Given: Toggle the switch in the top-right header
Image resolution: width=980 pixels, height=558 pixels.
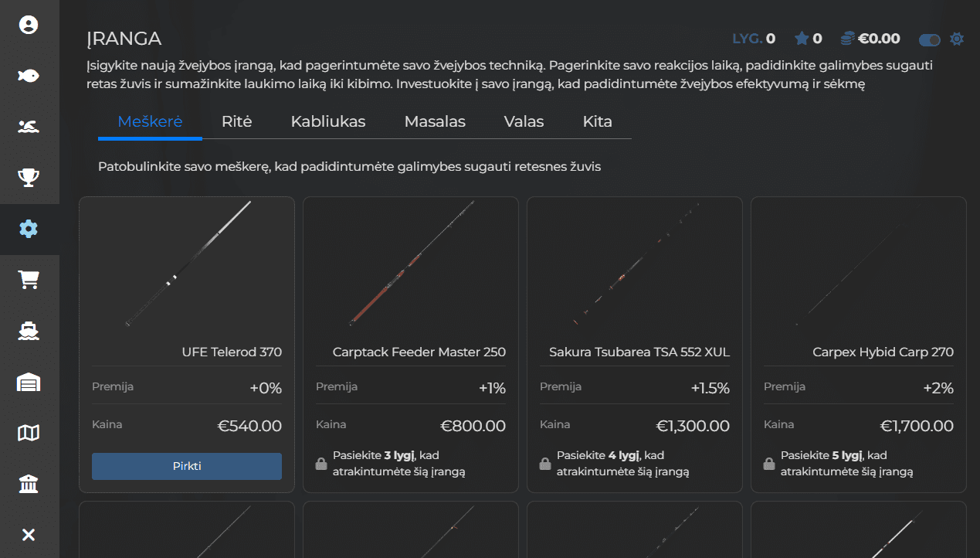Looking at the screenshot, I should point(929,39).
